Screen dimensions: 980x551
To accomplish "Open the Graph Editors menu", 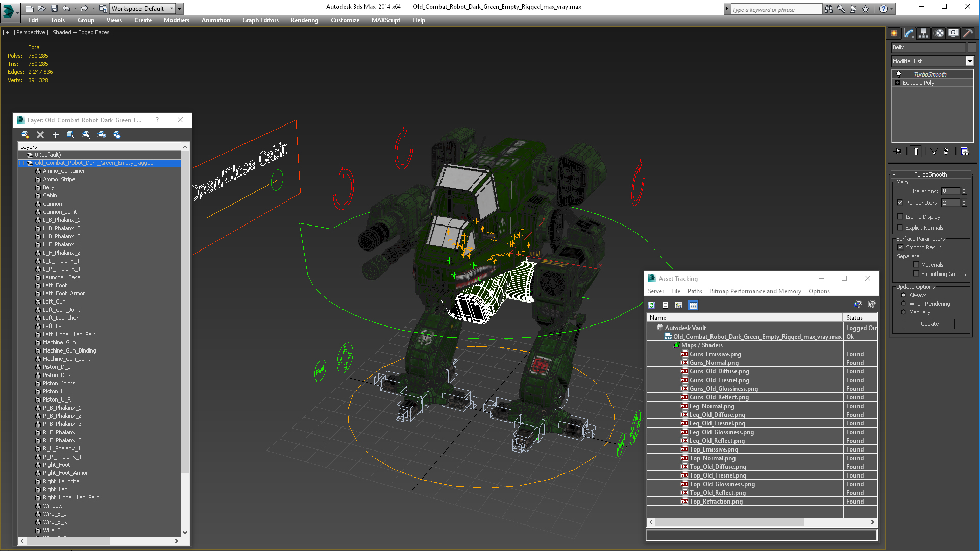I will pos(260,20).
